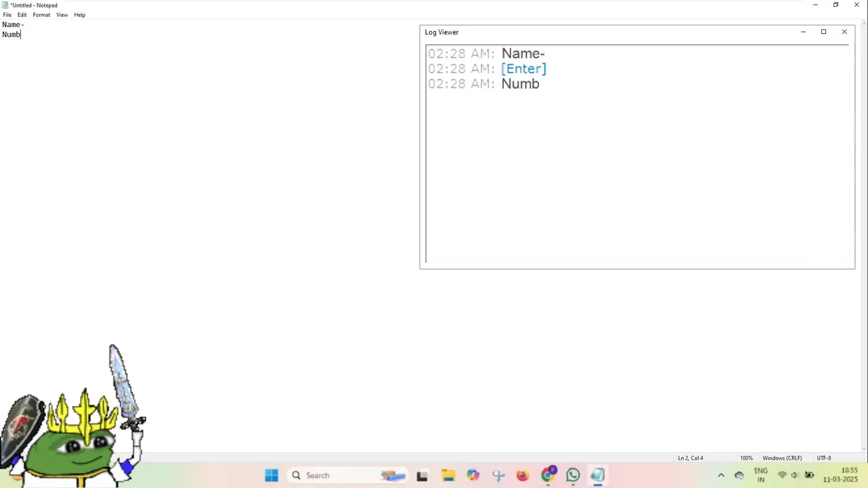Screen dimensions: 868x488
Task: Click the frog knight character overlay
Action: click(73, 416)
